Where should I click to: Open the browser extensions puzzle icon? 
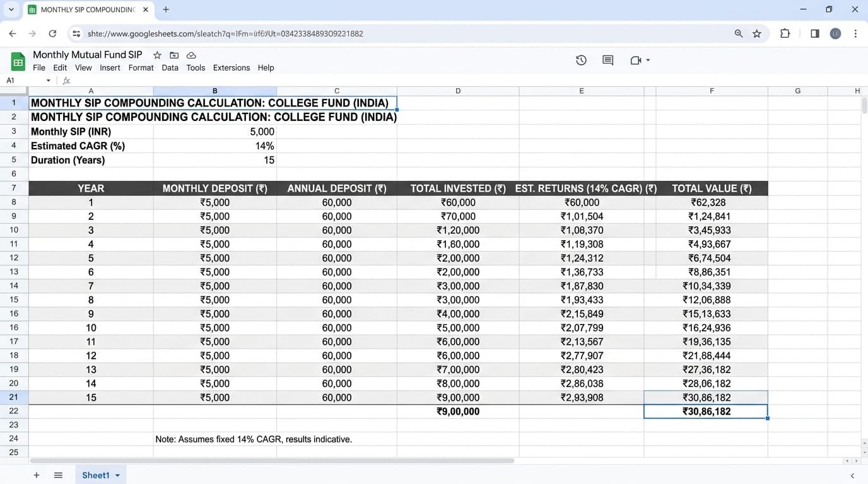(x=785, y=33)
